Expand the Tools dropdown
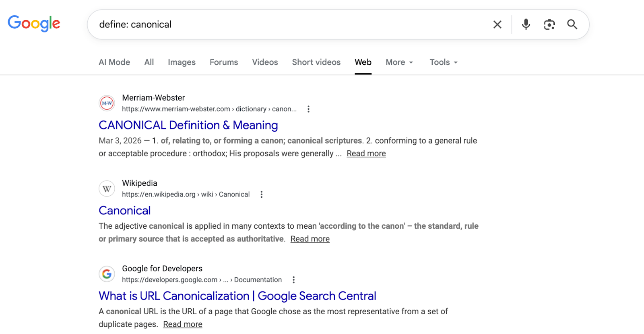 (x=444, y=62)
